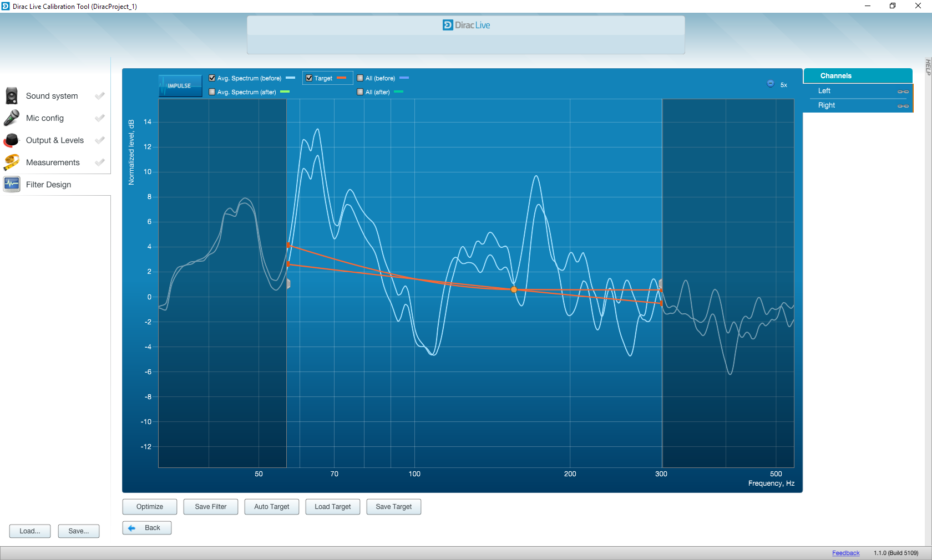The width and height of the screenshot is (932, 560).
Task: Select the Left channel
Action: (x=858, y=91)
